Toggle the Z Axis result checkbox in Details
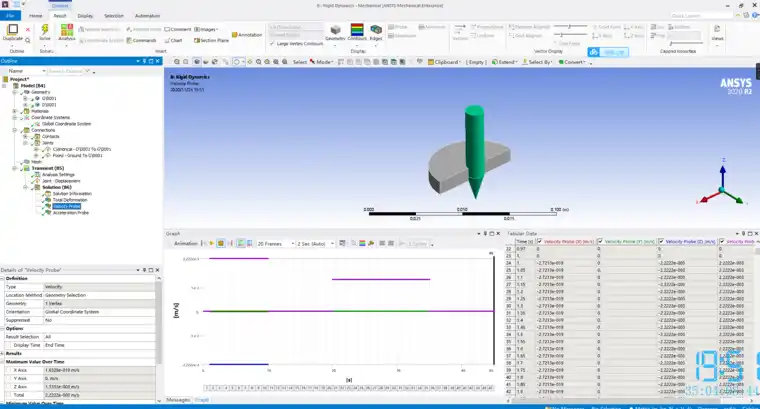Image resolution: width=760 pixels, height=409 pixels. coord(9,387)
